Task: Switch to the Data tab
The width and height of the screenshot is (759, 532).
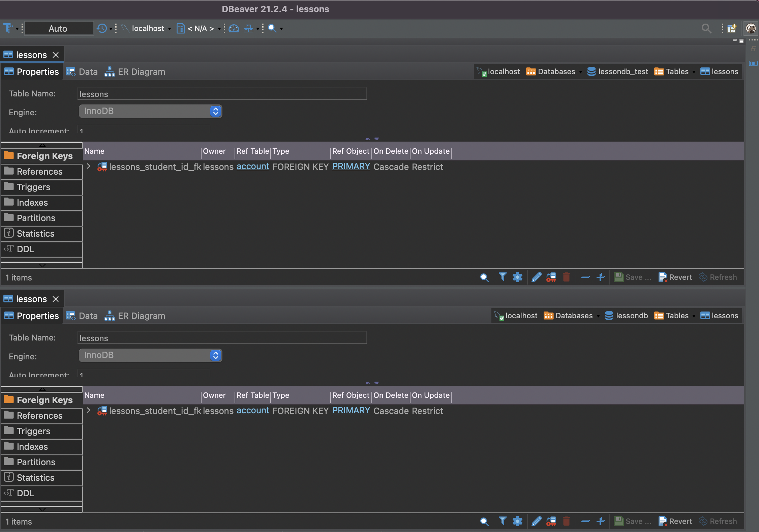Action: tap(88, 71)
